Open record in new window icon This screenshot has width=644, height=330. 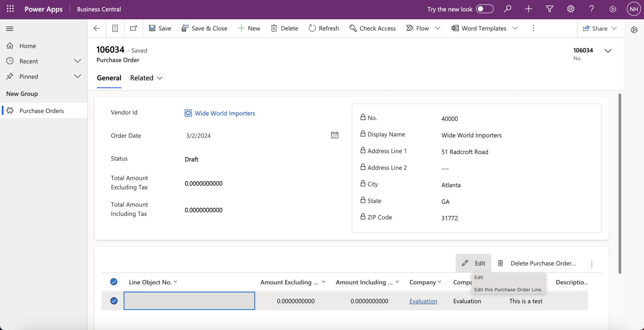click(x=133, y=28)
